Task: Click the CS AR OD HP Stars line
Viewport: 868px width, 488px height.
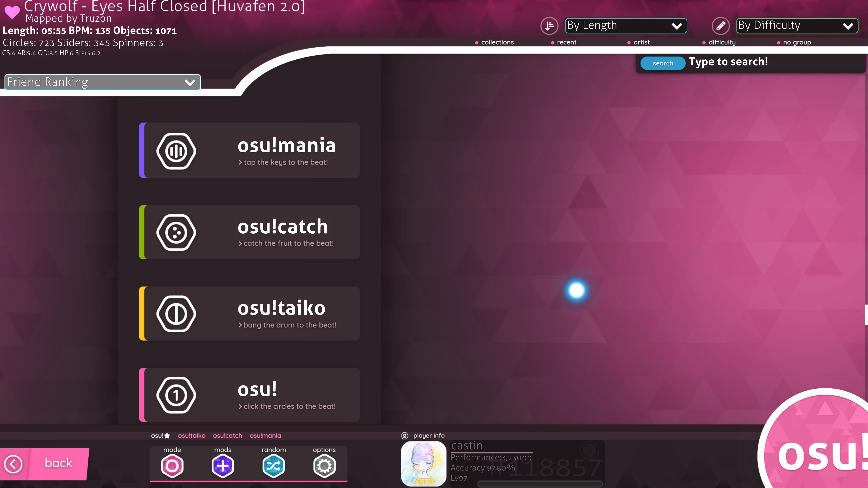Action: [51, 53]
